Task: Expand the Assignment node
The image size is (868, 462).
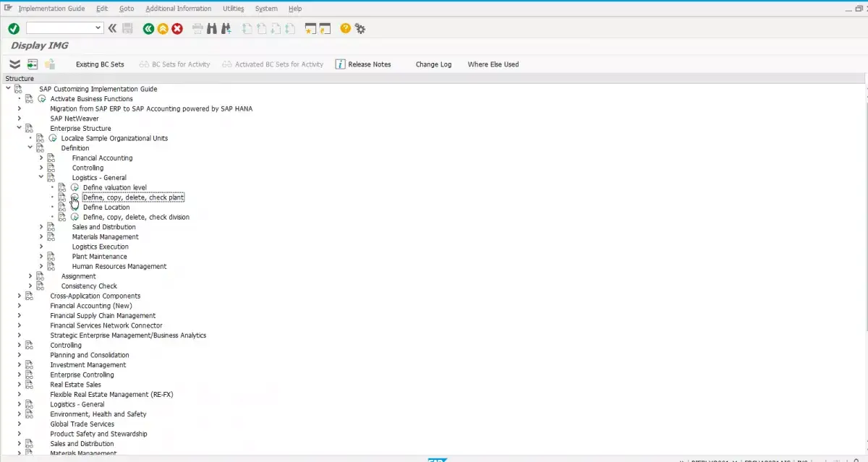Action: point(30,276)
